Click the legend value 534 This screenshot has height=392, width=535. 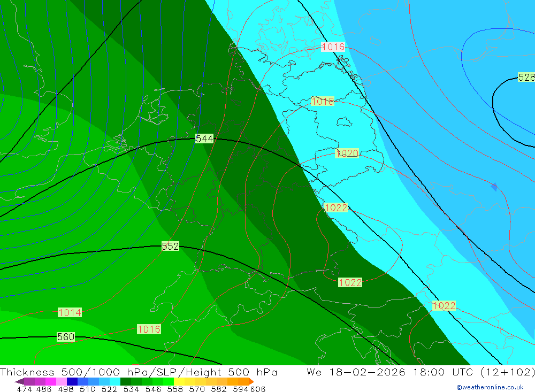(x=131, y=389)
